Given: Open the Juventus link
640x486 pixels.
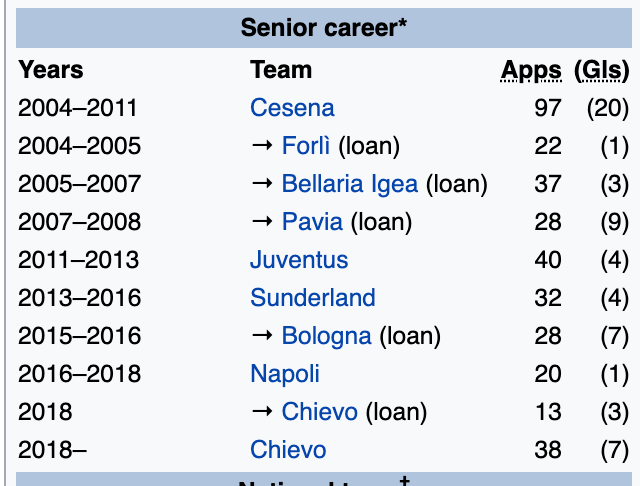Looking at the screenshot, I should click(299, 260).
